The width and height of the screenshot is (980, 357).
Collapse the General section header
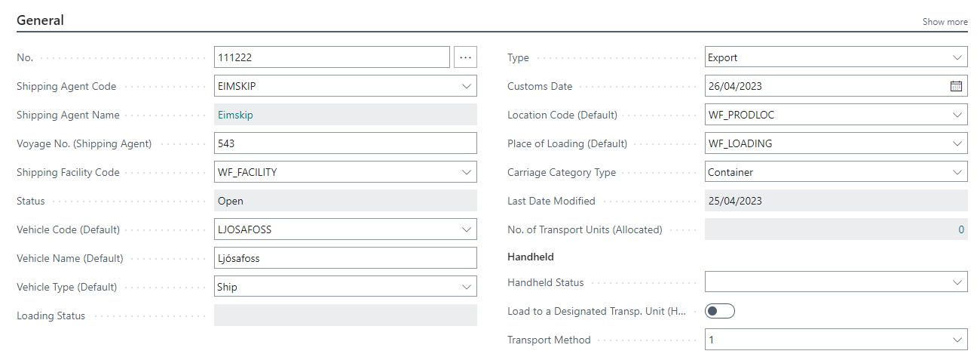coord(40,20)
